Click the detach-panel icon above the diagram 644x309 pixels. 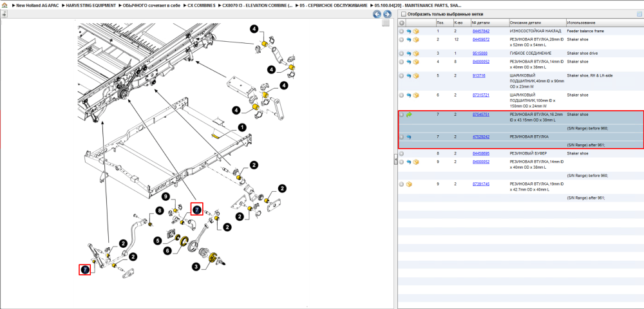tap(5, 14)
